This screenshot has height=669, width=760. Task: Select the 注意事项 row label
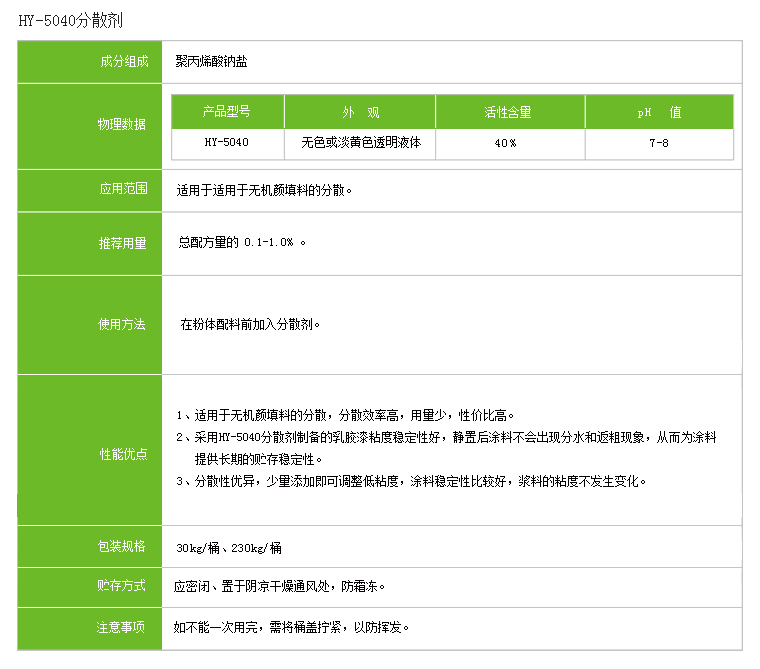pyautogui.click(x=121, y=627)
